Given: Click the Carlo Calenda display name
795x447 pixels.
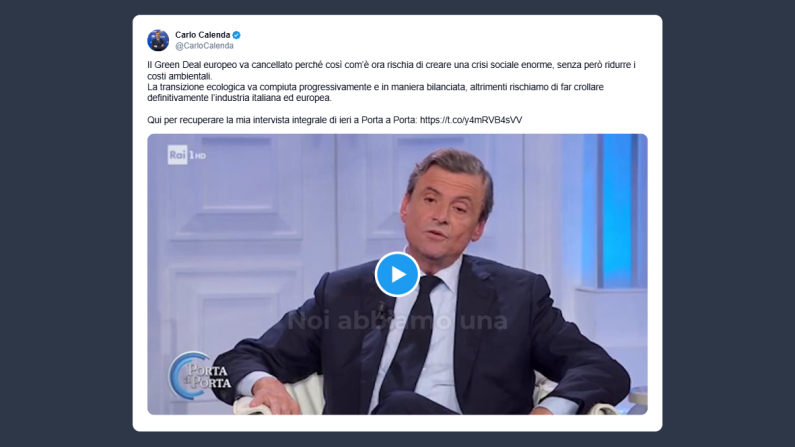Looking at the screenshot, I should coord(202,35).
